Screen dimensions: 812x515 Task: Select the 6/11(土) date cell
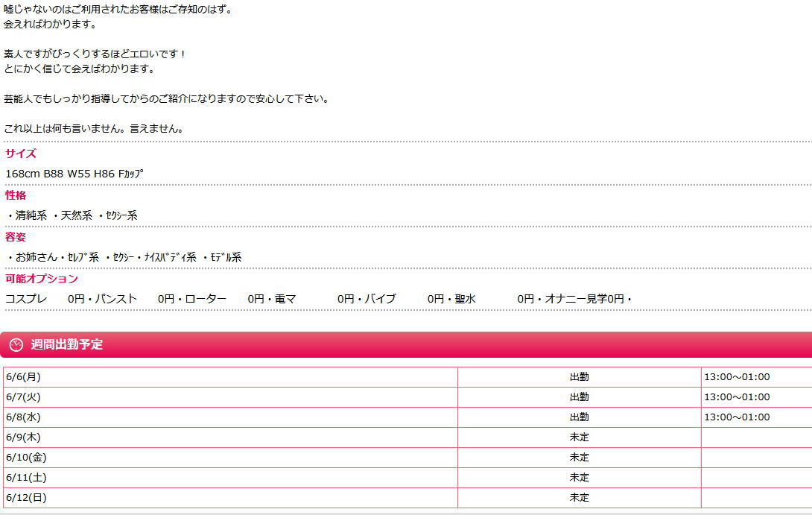point(26,478)
